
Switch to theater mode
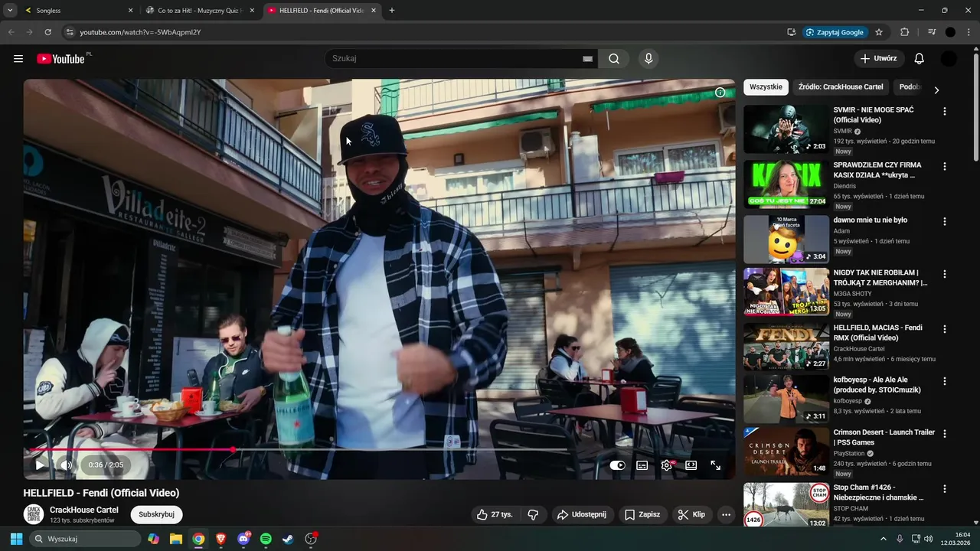click(691, 465)
